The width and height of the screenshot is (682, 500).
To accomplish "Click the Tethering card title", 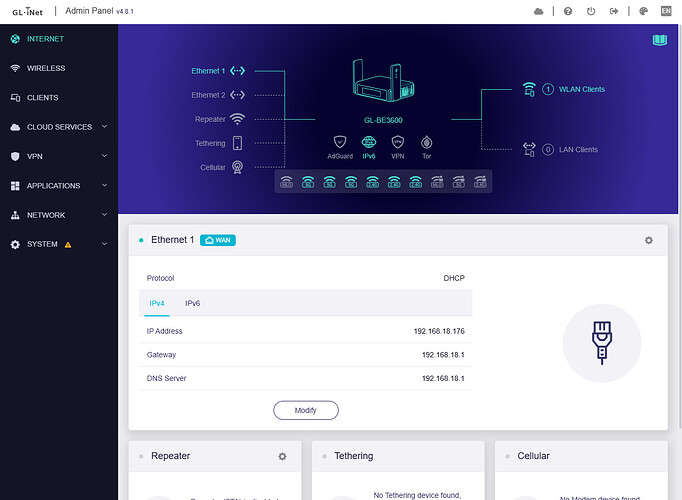I will 354,456.
